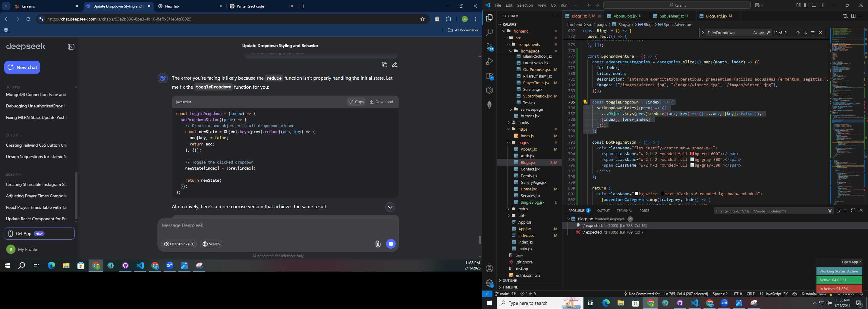Open the MongoDB leaf icon in activity bar

click(489, 105)
